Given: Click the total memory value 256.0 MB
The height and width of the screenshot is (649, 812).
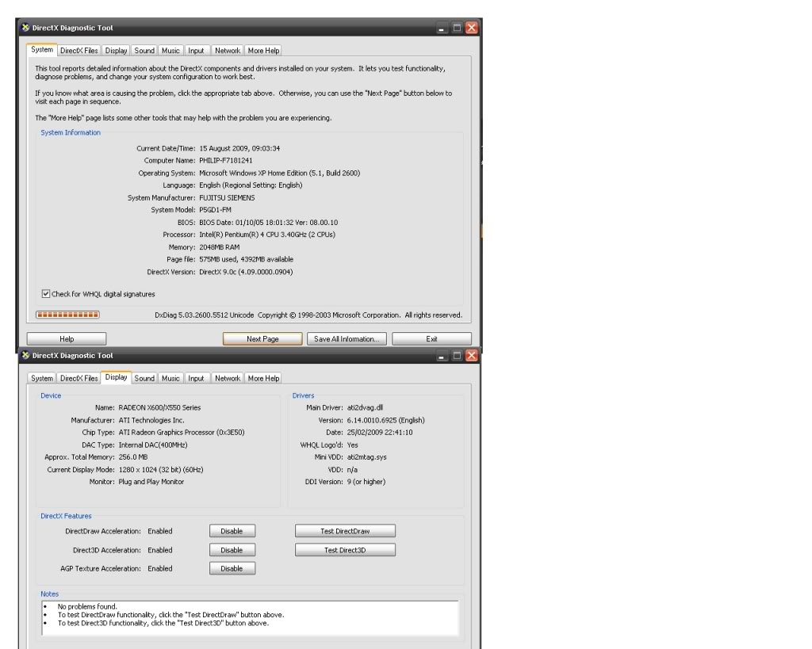Looking at the screenshot, I should coord(133,457).
